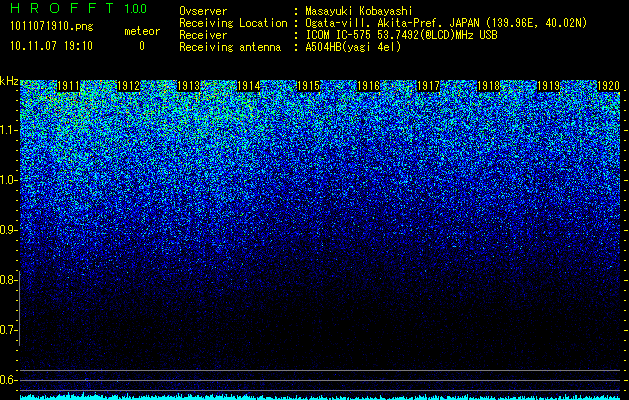Click the 1920 time marker
Image resolution: width=629 pixels, height=400 pixels.
pos(609,86)
